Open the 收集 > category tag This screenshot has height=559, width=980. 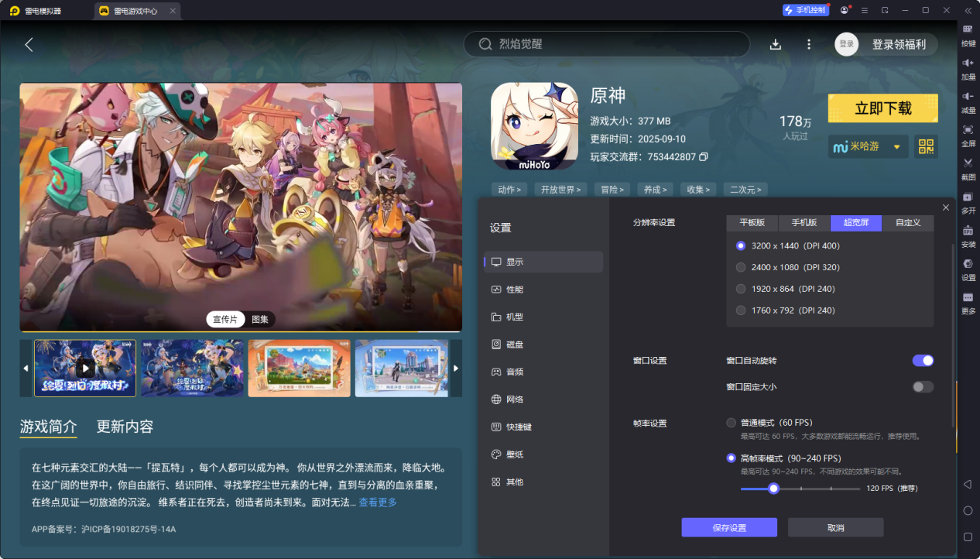698,189
